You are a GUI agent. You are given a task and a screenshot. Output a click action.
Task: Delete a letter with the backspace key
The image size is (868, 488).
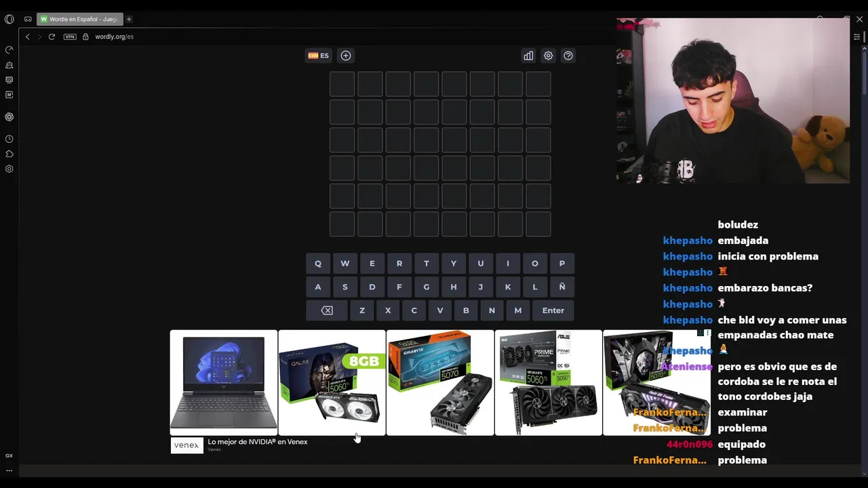click(x=327, y=310)
